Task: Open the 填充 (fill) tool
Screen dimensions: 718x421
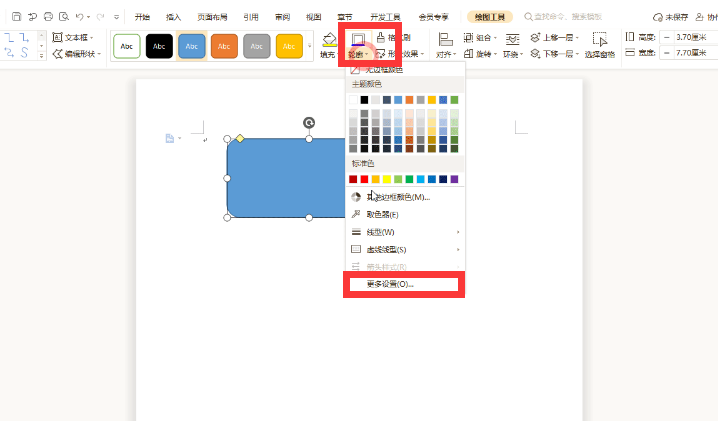Action: pyautogui.click(x=328, y=45)
